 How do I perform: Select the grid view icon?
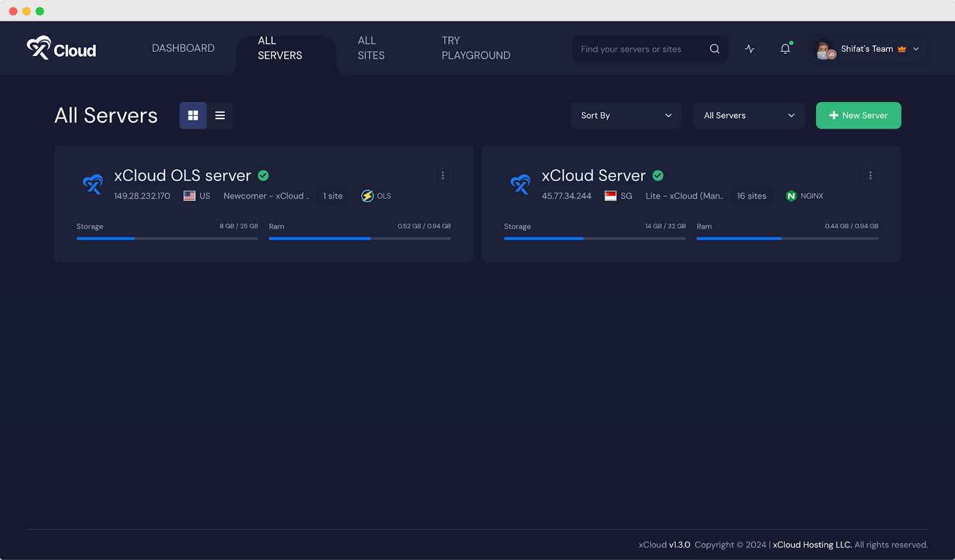point(192,115)
